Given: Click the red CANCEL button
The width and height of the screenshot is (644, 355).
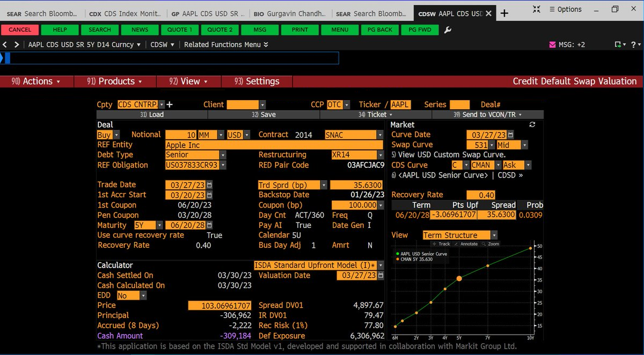Looking at the screenshot, I should (x=20, y=29).
